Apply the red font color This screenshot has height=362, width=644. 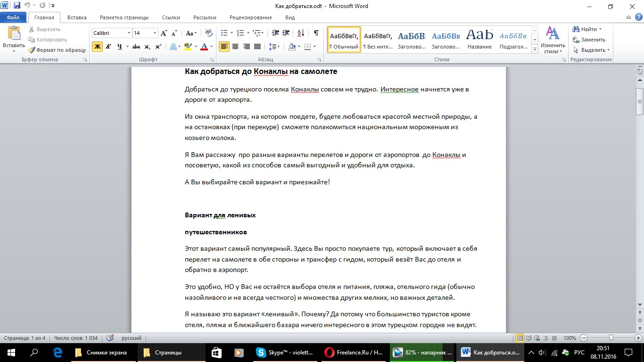204,47
